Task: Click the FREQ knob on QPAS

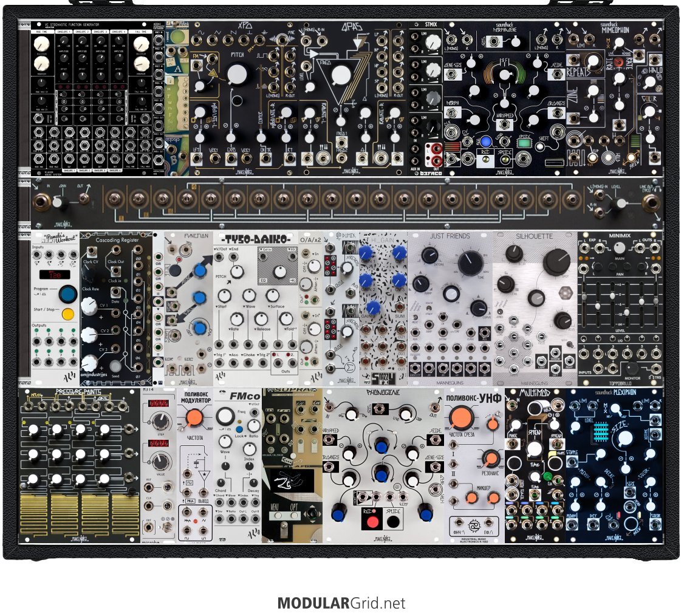Action: 341,76
